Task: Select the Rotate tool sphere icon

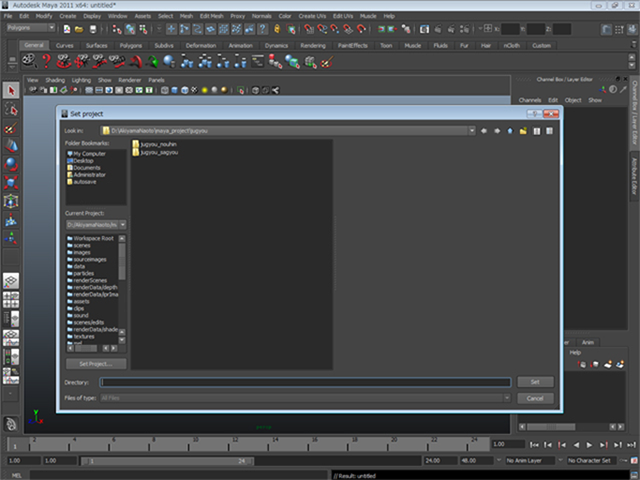Action: [x=11, y=164]
